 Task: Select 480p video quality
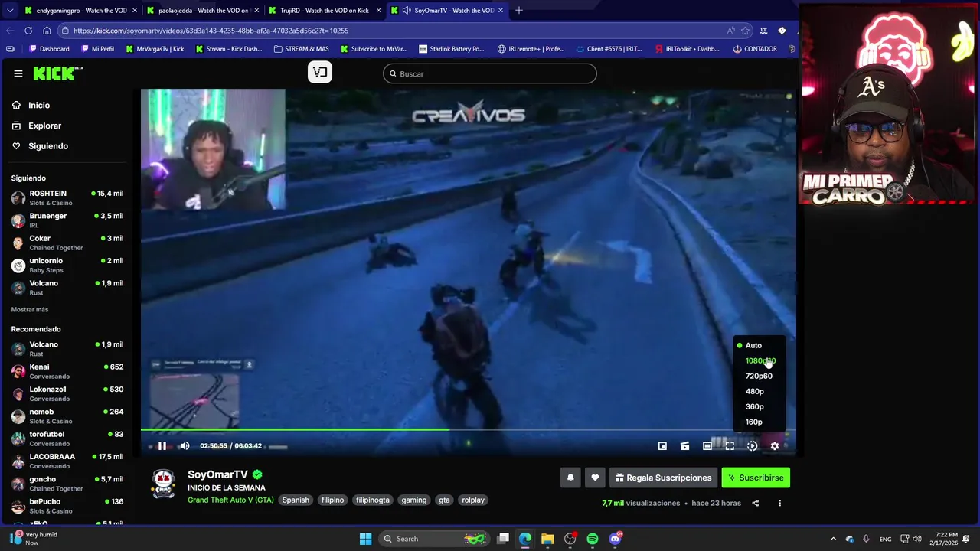point(755,391)
